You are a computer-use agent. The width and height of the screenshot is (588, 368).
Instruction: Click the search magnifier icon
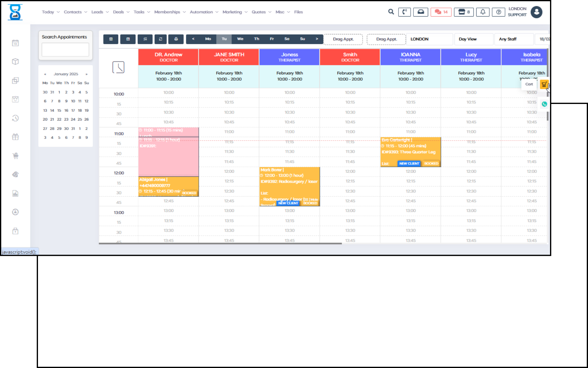pos(391,12)
